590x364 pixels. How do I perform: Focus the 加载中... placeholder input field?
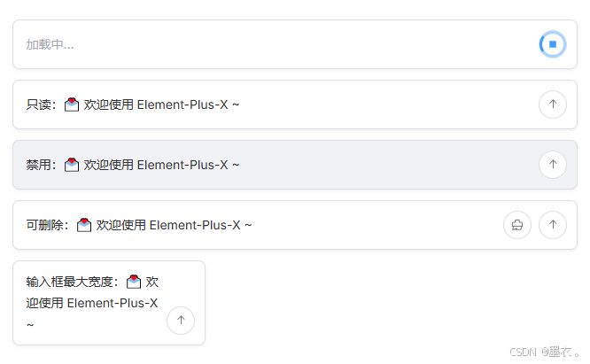[266, 44]
